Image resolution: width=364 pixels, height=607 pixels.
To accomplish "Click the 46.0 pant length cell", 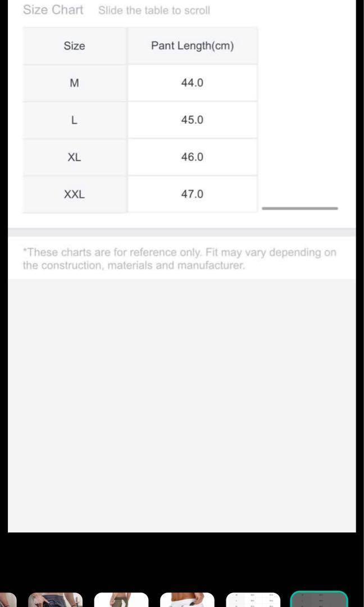I will pos(192,157).
